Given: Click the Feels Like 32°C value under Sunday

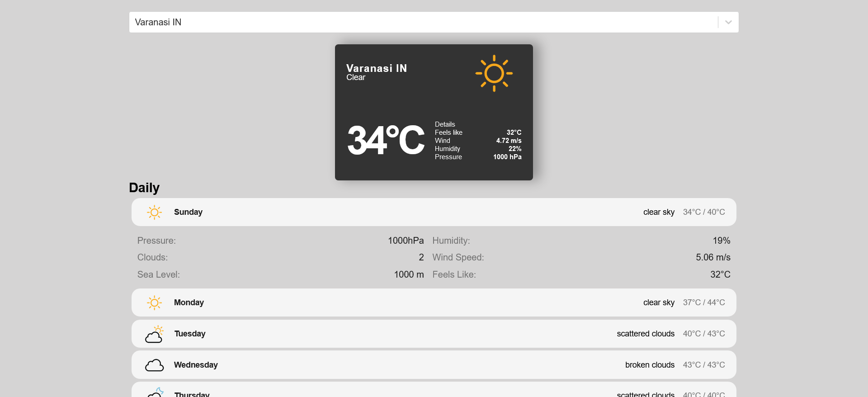Looking at the screenshot, I should pyautogui.click(x=720, y=274).
